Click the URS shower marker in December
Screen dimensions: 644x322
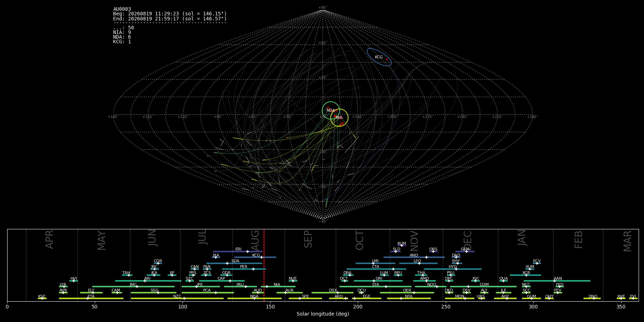pos(482,298)
